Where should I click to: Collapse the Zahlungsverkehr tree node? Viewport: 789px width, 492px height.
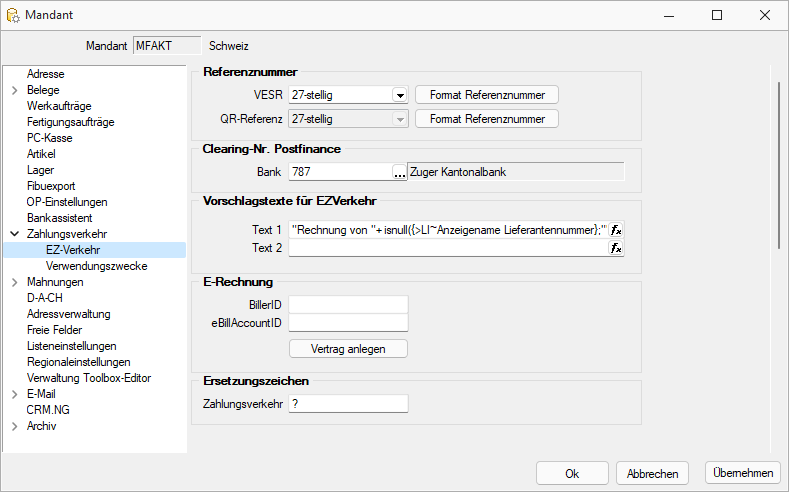pos(15,234)
